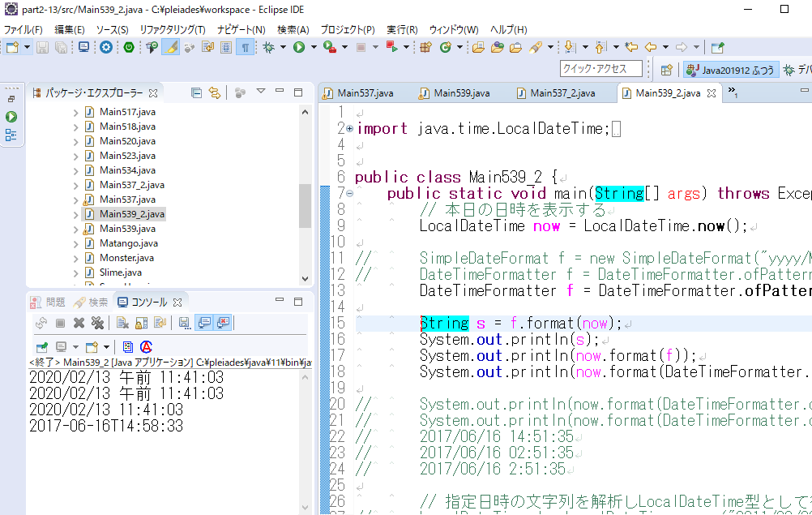Open the Run button dropdown arrow
The height and width of the screenshot is (515, 812).
click(x=313, y=48)
